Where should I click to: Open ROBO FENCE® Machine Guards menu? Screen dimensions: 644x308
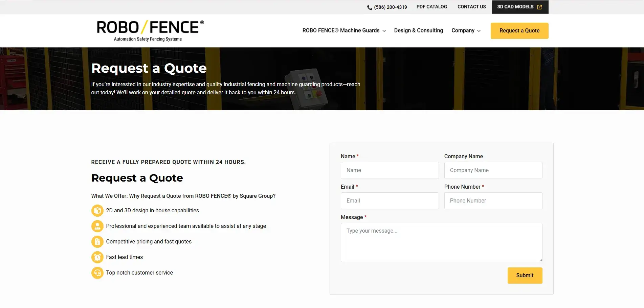[341, 30]
